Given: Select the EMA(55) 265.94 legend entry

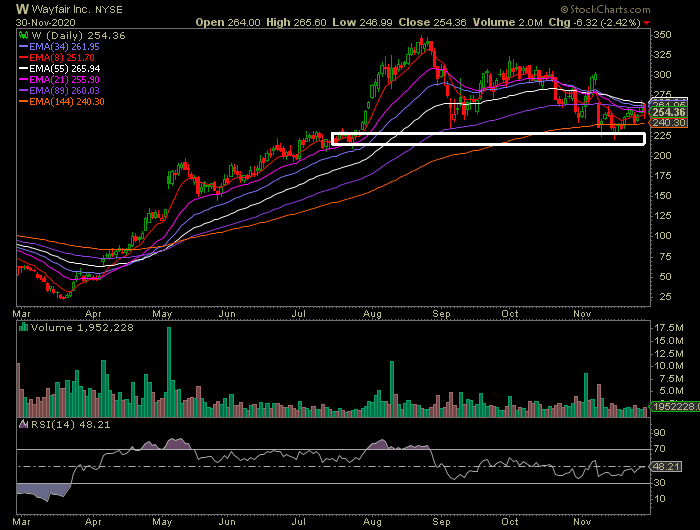Looking at the screenshot, I should pyautogui.click(x=59, y=69).
